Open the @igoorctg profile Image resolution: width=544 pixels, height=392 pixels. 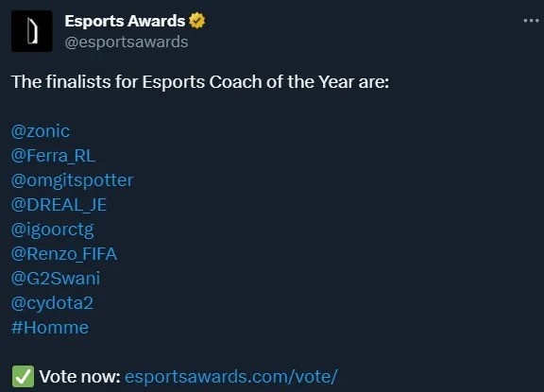coord(52,230)
